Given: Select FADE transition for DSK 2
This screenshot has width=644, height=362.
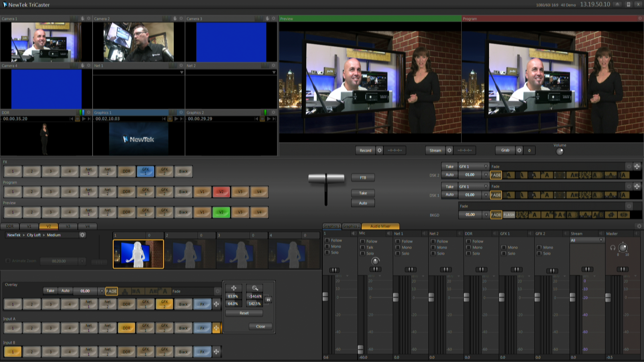Looking at the screenshot, I should pyautogui.click(x=496, y=175).
